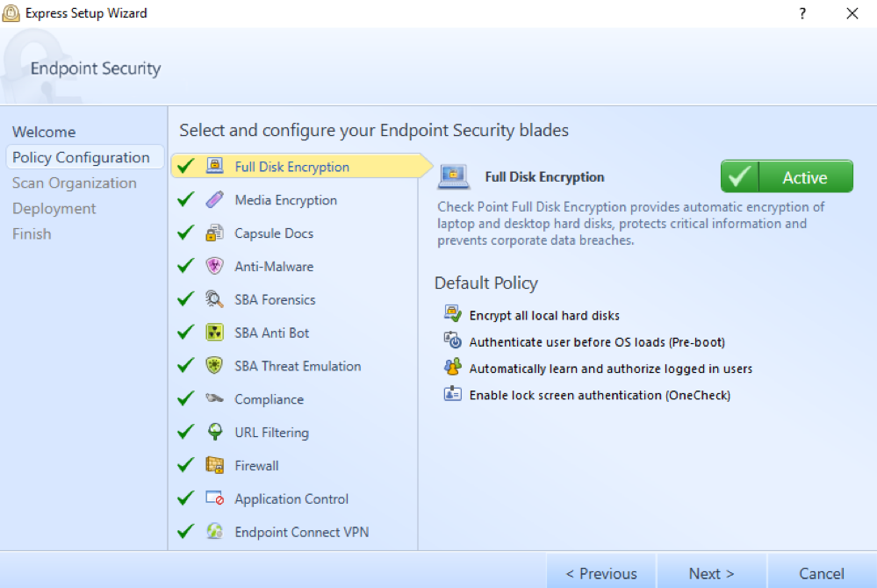
Task: Select the Firewall blade label
Action: point(256,466)
